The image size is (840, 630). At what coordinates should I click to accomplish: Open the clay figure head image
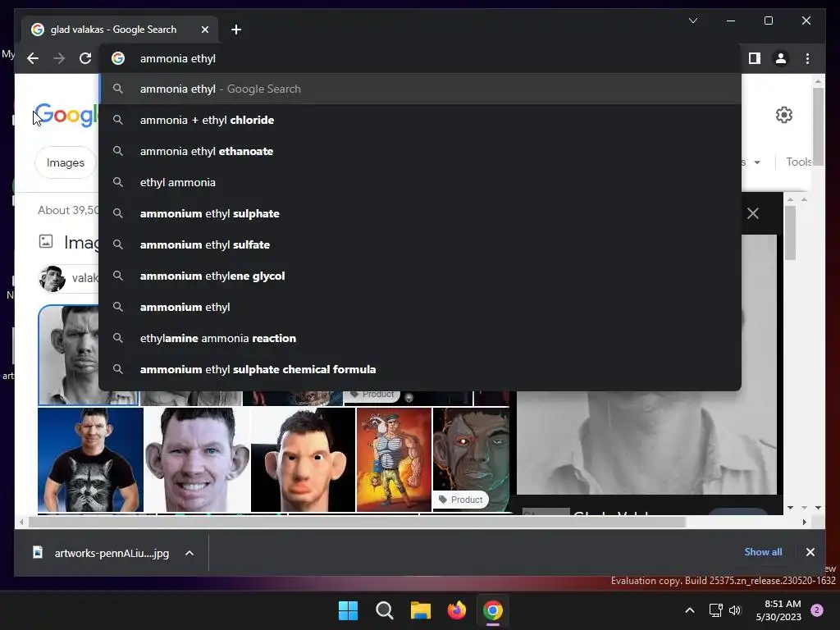[303, 459]
